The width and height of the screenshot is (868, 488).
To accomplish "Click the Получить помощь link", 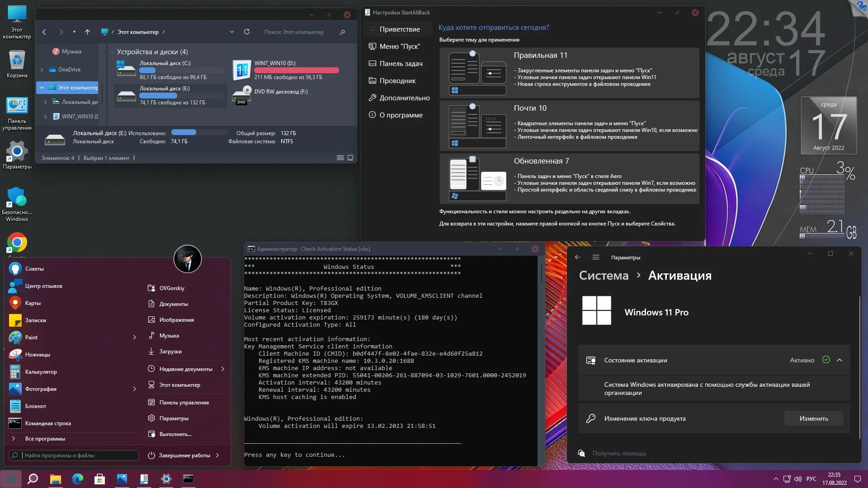I will pyautogui.click(x=619, y=453).
